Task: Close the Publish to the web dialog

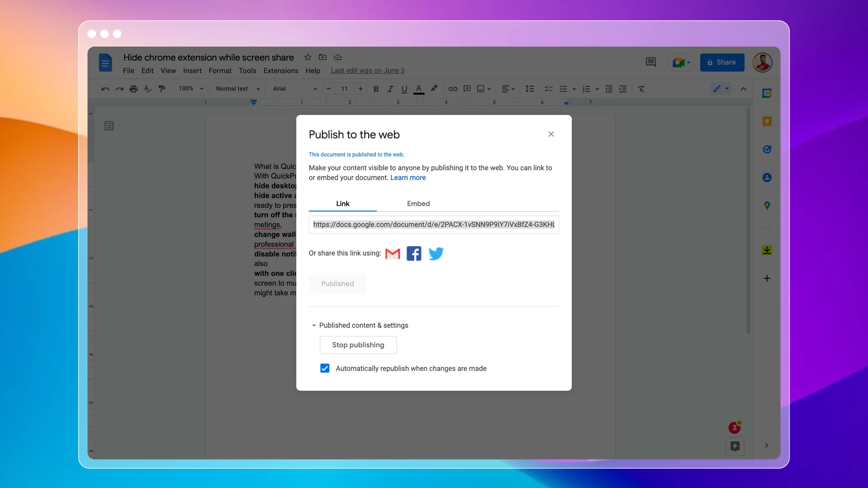Action: [551, 134]
